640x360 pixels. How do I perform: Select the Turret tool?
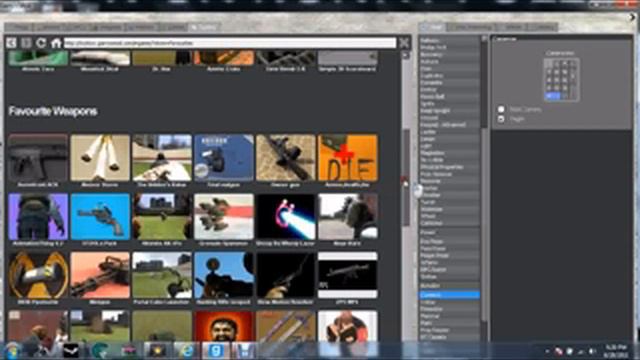[x=449, y=202]
